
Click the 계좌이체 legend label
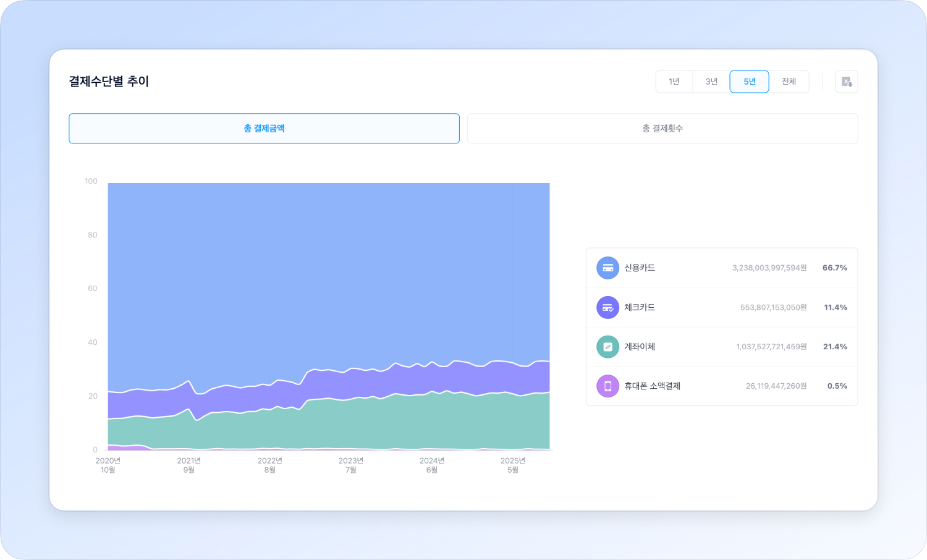pos(640,347)
